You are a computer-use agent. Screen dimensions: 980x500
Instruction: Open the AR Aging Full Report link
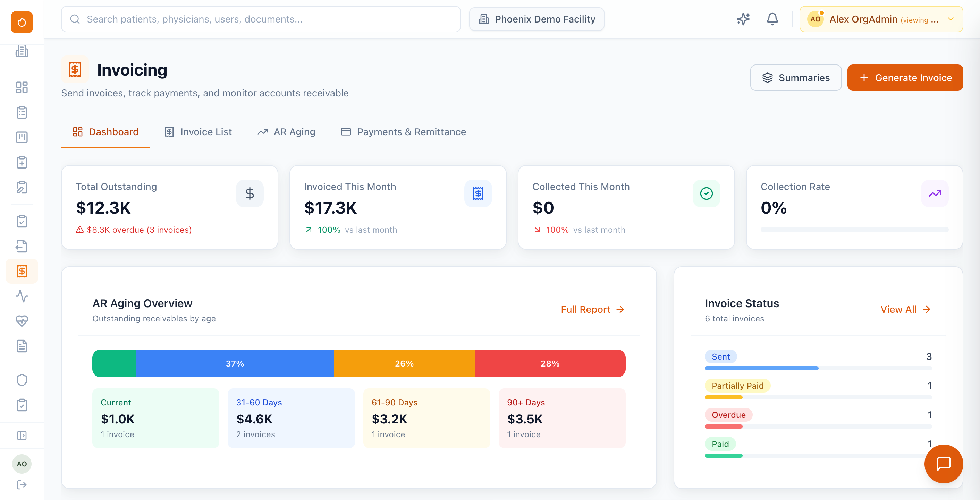pyautogui.click(x=592, y=309)
